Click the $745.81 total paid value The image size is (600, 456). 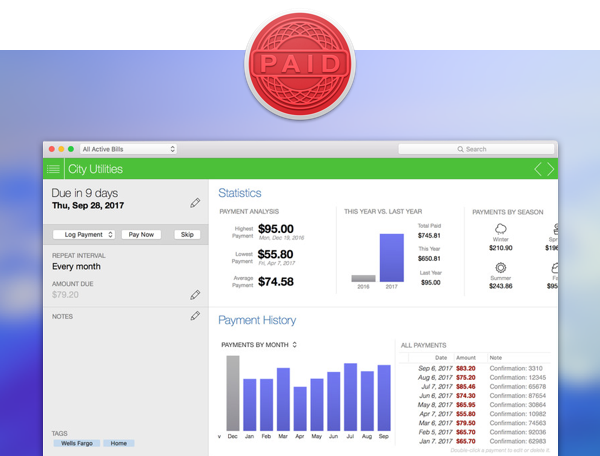[x=429, y=235]
